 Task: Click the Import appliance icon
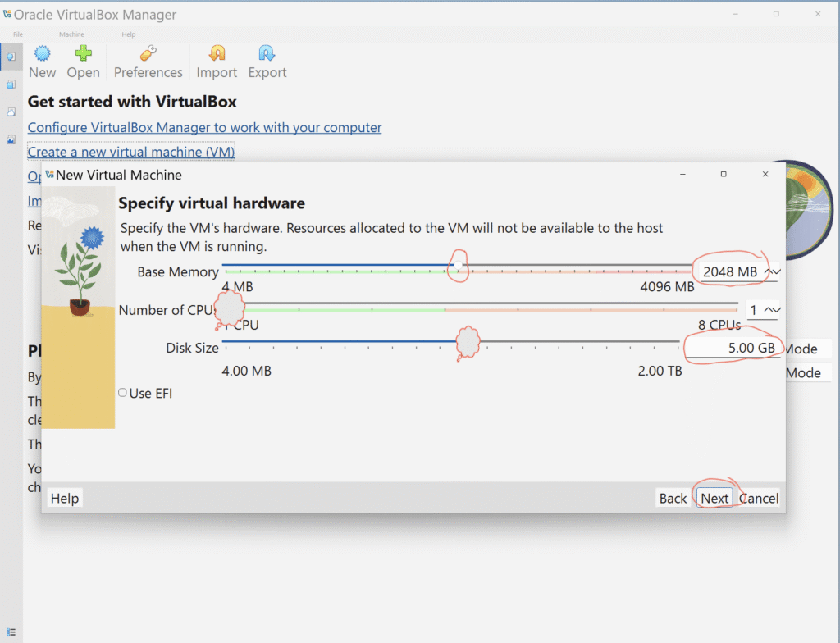(217, 54)
